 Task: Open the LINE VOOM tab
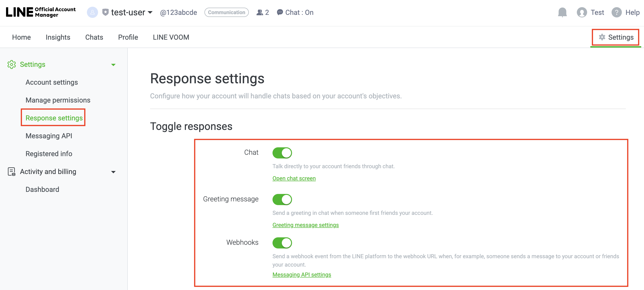171,37
